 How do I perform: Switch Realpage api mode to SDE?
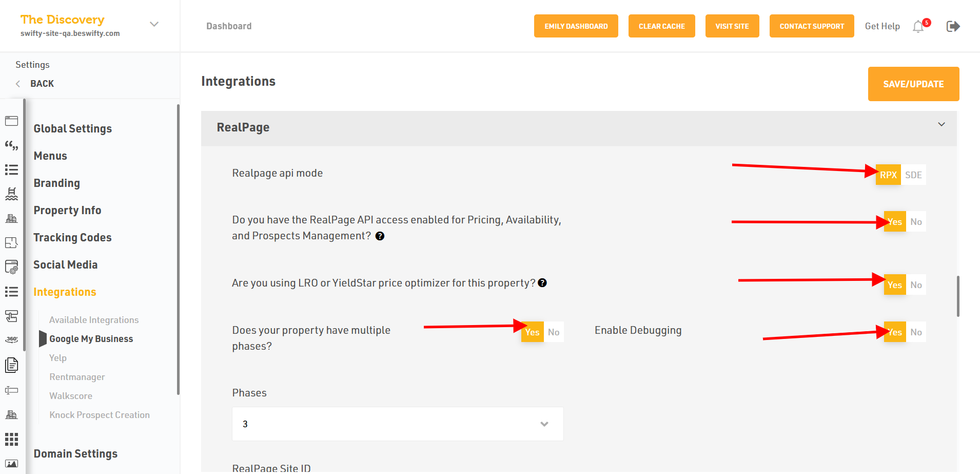coord(913,175)
